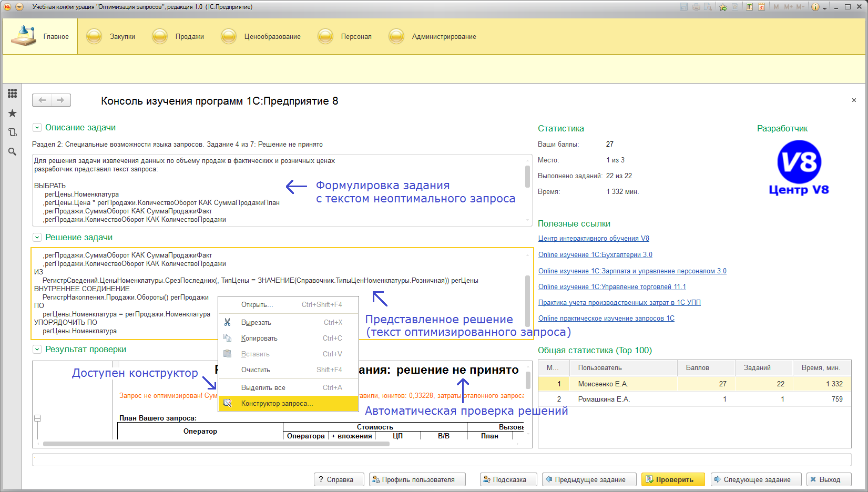Choose Вырезать in the context menu
The width and height of the screenshot is (868, 492).
pos(289,322)
